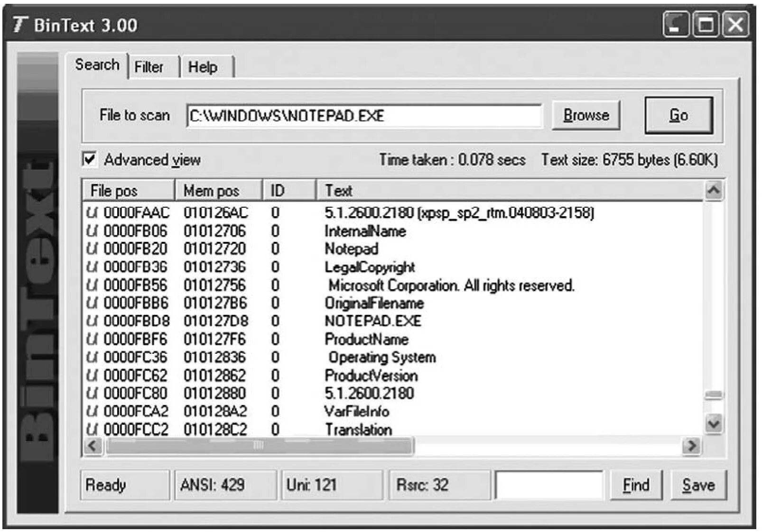
Task: Select the LegalCopyright string row
Action: pyautogui.click(x=392, y=267)
